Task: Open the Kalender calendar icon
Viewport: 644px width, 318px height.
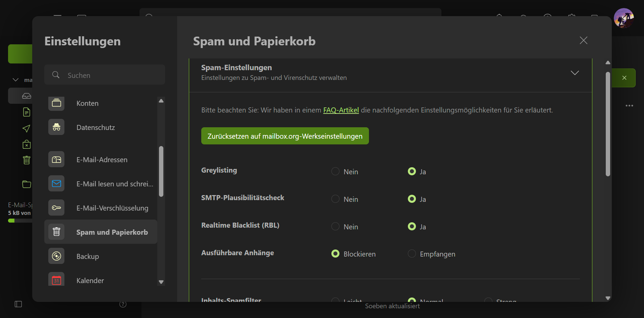Action: click(56, 280)
